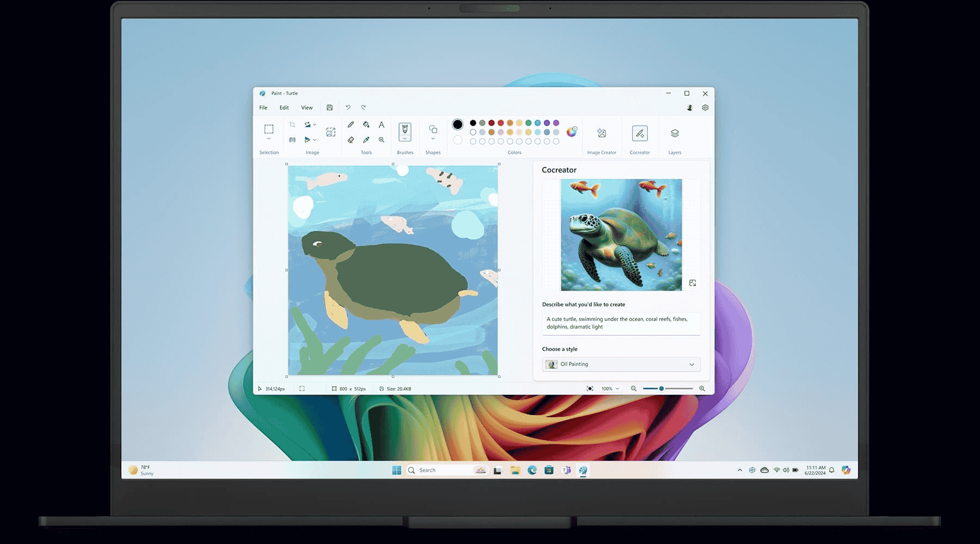This screenshot has height=544, width=980.
Task: Open the Oil Painting style dropdown
Action: [621, 364]
